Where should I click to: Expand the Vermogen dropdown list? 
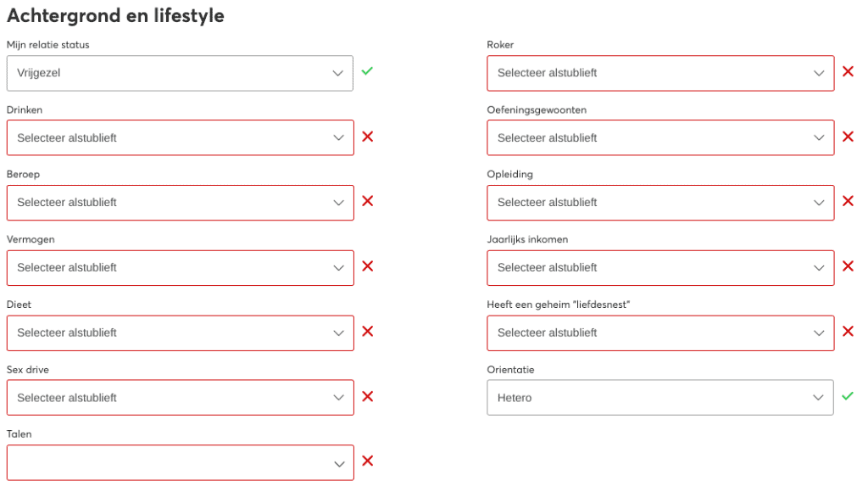pyautogui.click(x=180, y=267)
